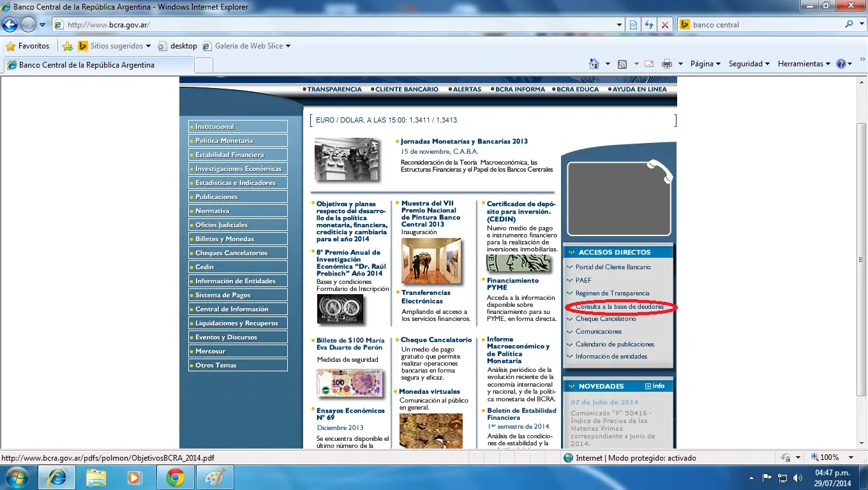Click the Refresh arrows icon
868x490 pixels.
[x=649, y=25]
